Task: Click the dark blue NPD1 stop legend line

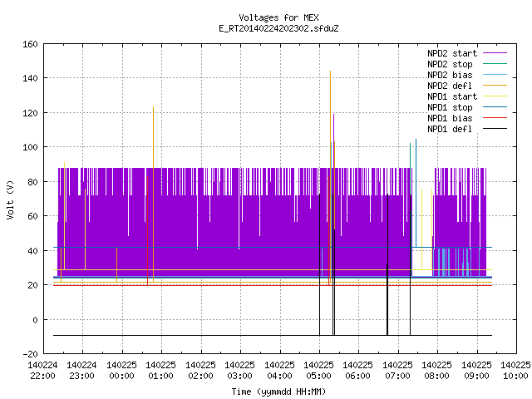Action: click(x=495, y=107)
